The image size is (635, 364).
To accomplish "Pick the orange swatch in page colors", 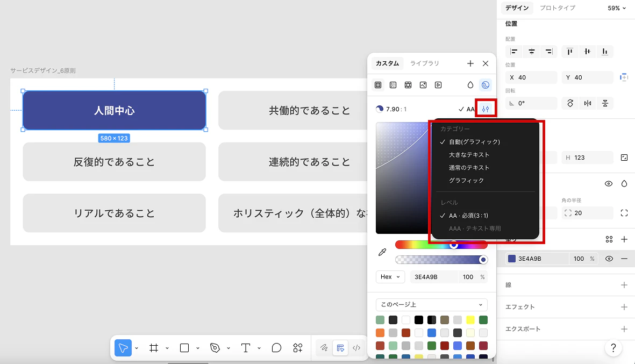I will point(380,333).
